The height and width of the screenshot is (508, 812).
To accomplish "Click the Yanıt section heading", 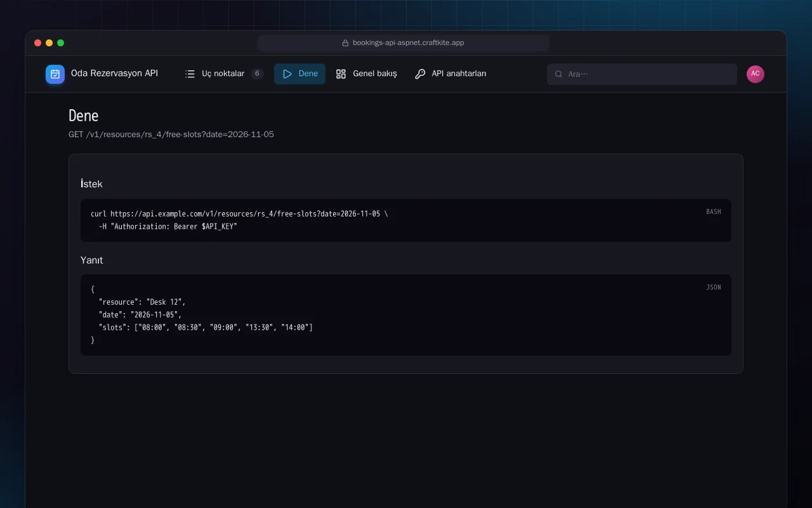I will (92, 260).
